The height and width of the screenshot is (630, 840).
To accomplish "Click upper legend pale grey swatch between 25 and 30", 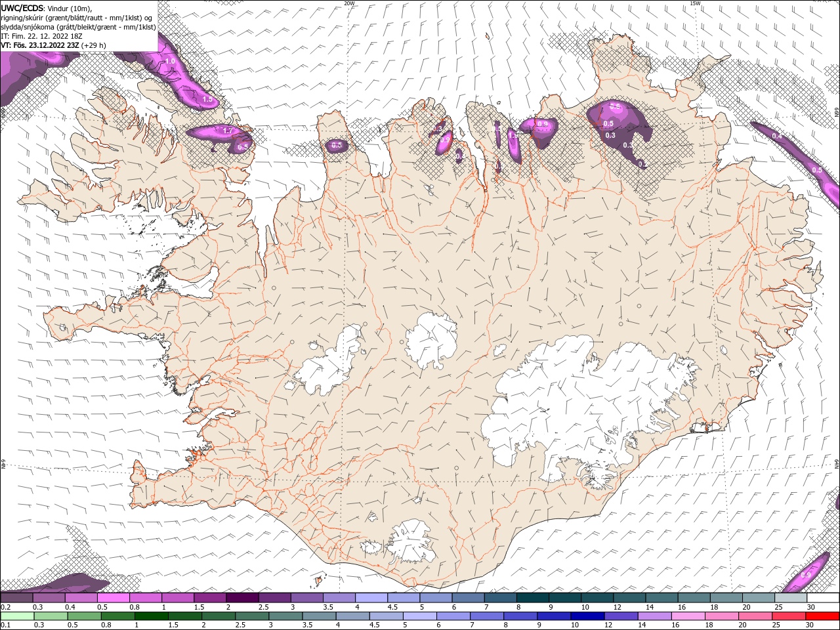I will click(791, 598).
